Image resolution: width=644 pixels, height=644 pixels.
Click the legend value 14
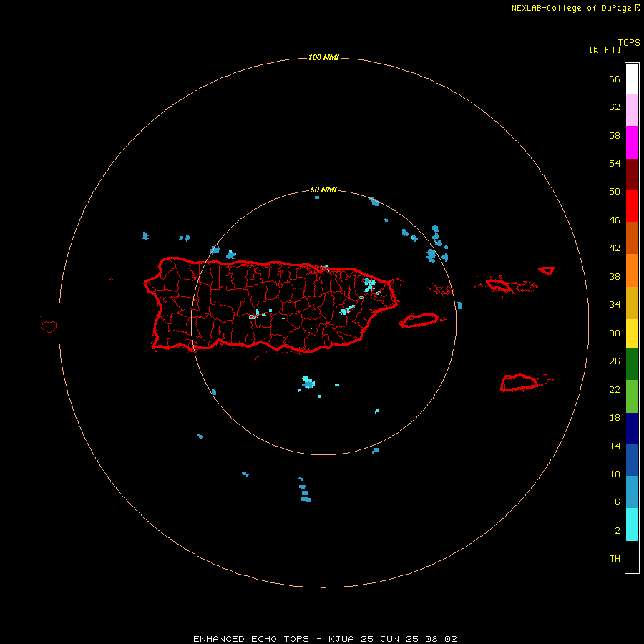tap(615, 446)
